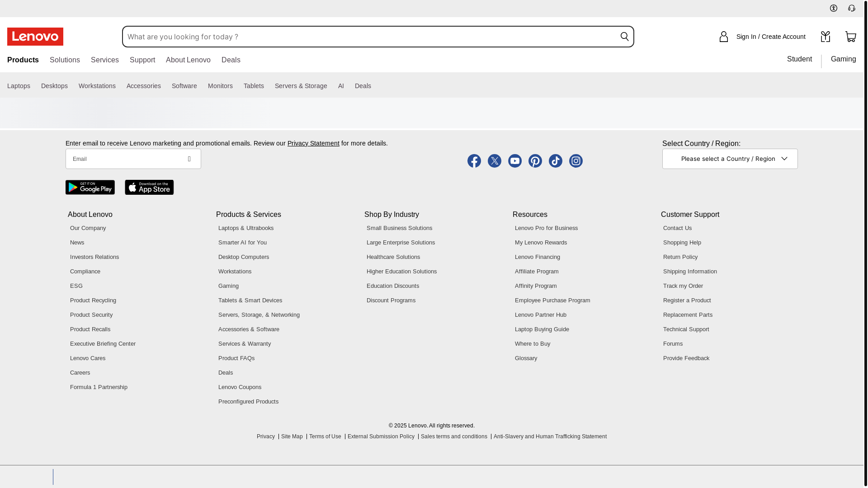
Task: Open Technical Support footer link
Action: [686, 329]
